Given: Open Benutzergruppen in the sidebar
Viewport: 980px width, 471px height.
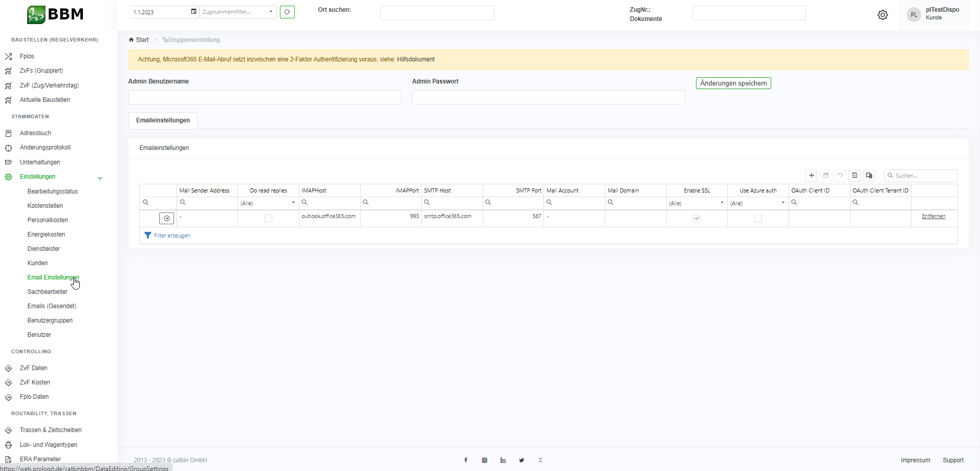Looking at the screenshot, I should (x=50, y=320).
